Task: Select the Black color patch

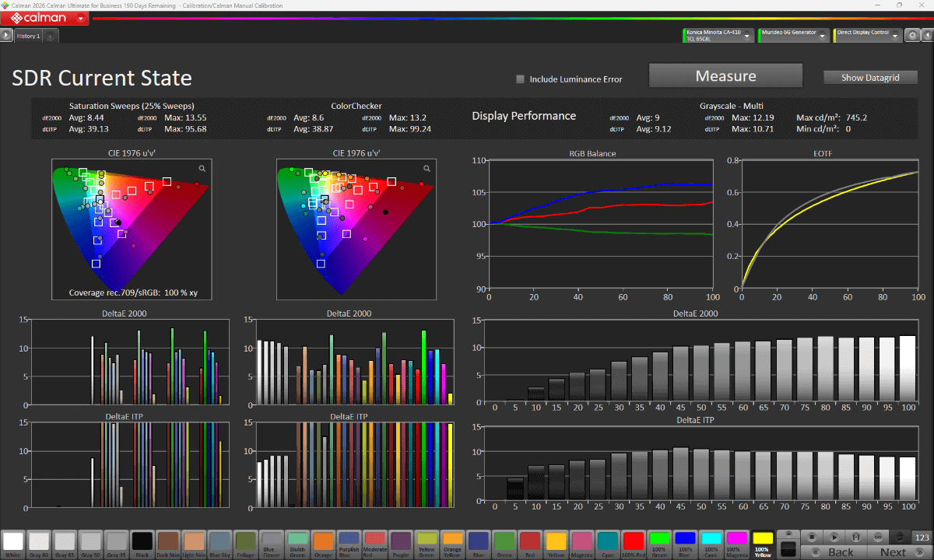Action: [x=142, y=543]
